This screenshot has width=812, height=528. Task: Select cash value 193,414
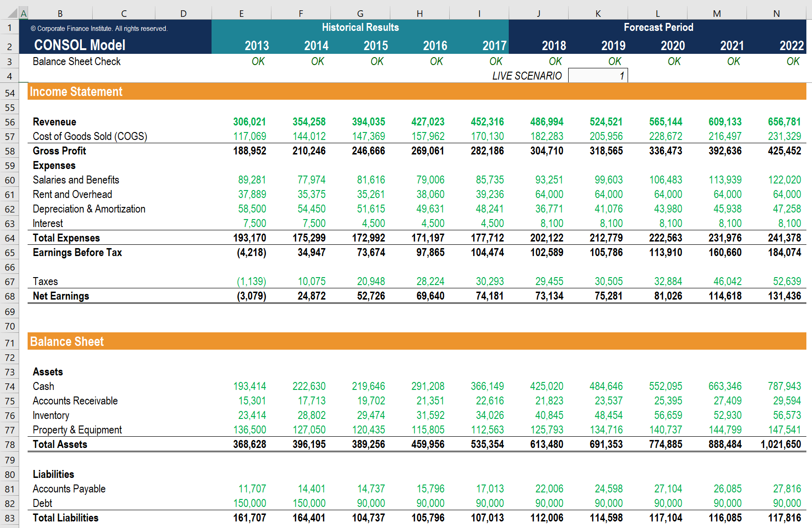click(249, 386)
